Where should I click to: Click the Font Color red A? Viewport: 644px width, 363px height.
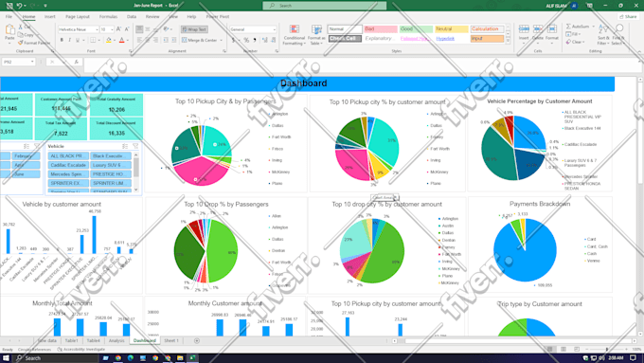click(x=121, y=40)
